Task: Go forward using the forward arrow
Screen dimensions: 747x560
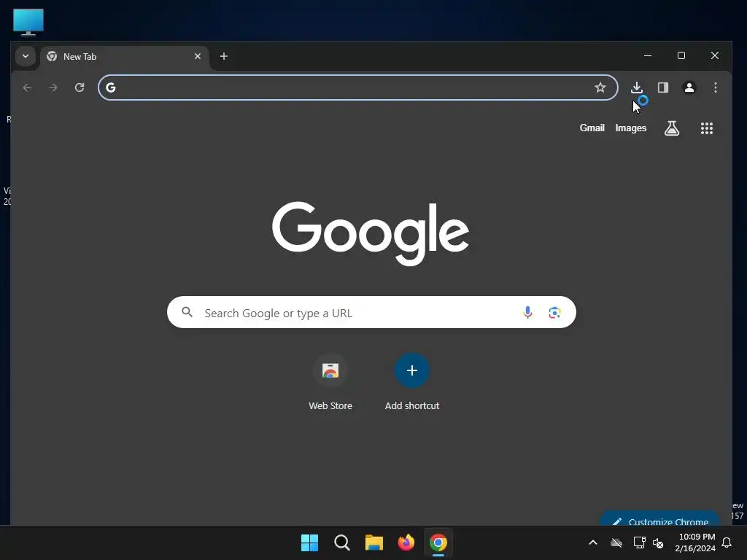Action: click(x=53, y=87)
